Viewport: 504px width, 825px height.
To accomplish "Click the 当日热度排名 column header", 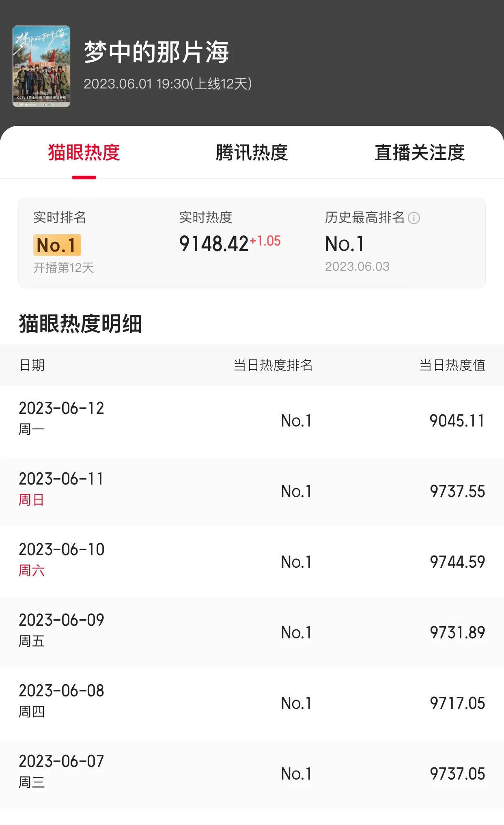I will click(x=273, y=365).
